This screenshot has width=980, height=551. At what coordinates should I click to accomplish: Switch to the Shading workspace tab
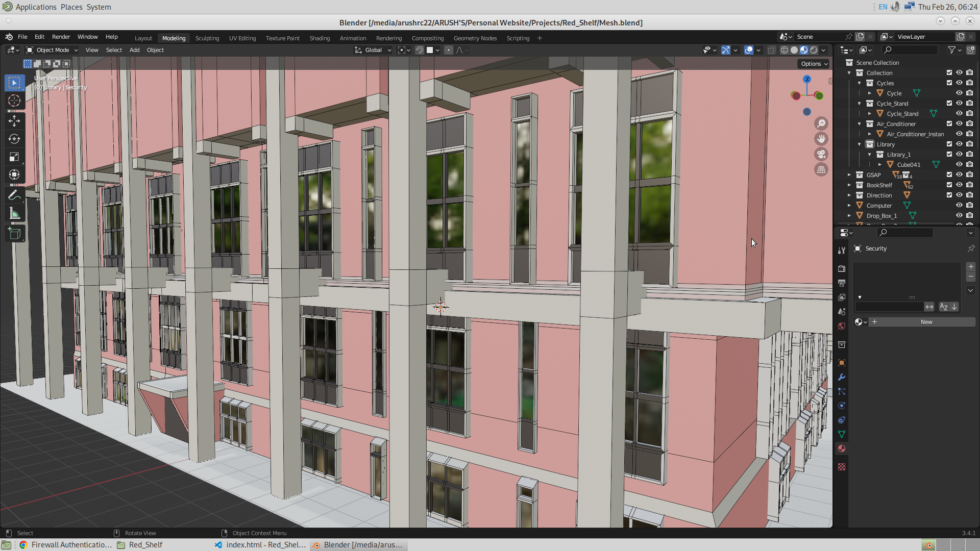coord(320,38)
